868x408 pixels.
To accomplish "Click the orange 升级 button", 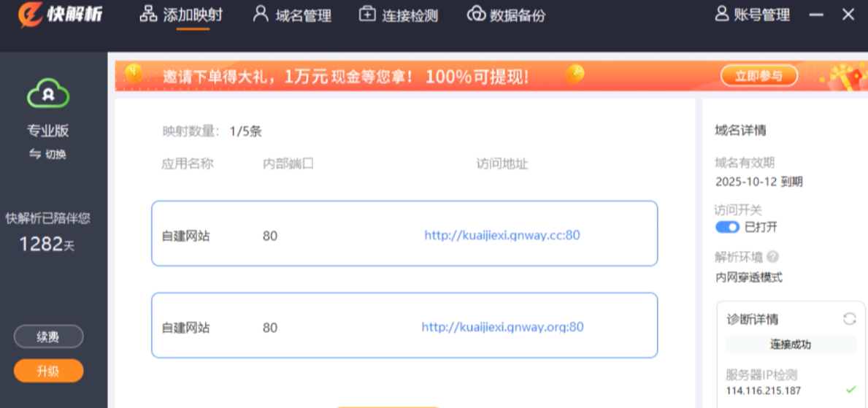I will [x=49, y=371].
